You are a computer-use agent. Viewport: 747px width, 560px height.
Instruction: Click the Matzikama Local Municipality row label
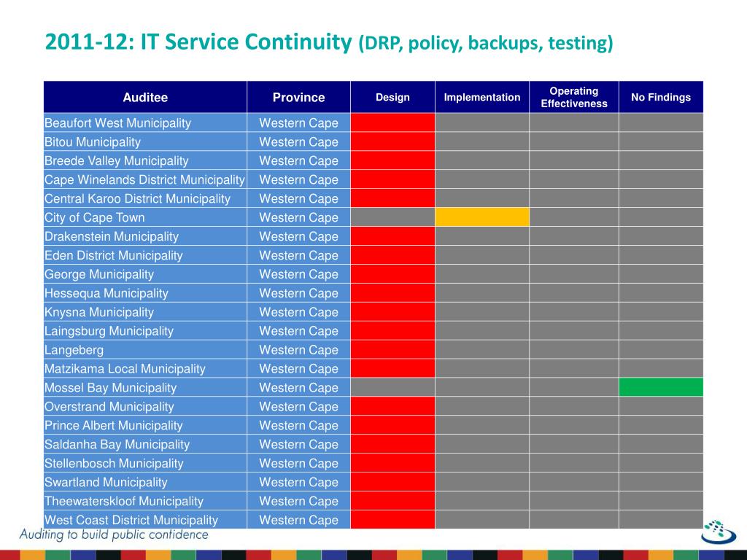[125, 368]
